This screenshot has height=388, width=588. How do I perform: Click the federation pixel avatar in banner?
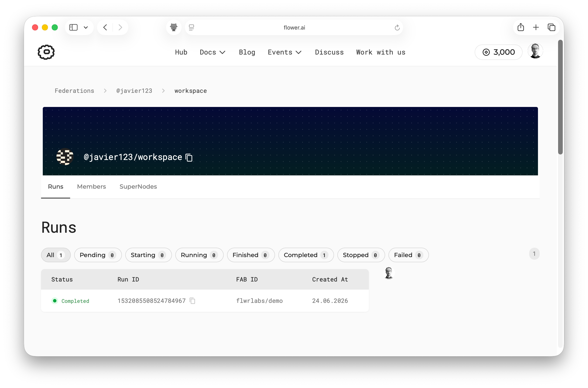pos(65,157)
